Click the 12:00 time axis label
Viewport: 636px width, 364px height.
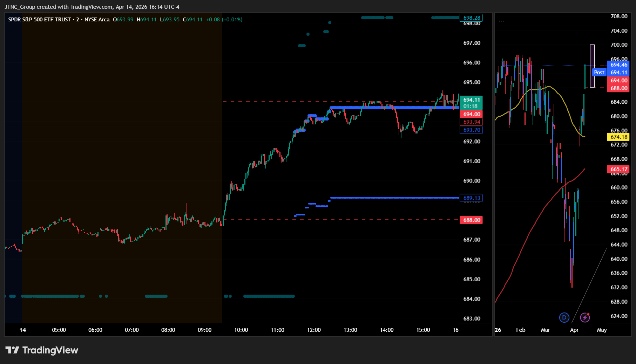coord(314,330)
